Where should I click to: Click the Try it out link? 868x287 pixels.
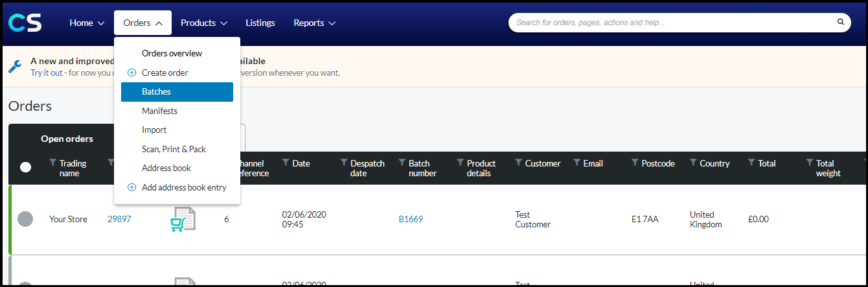click(x=47, y=73)
